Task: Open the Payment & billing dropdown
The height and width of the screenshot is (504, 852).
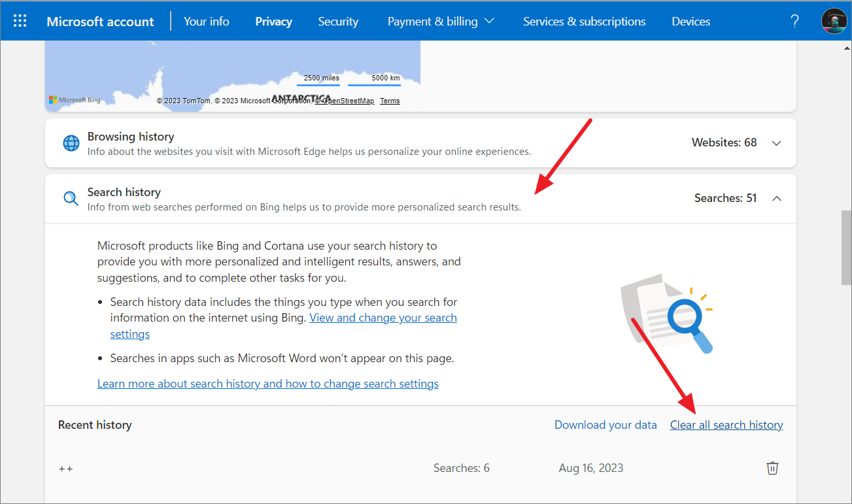Action: pyautogui.click(x=441, y=21)
